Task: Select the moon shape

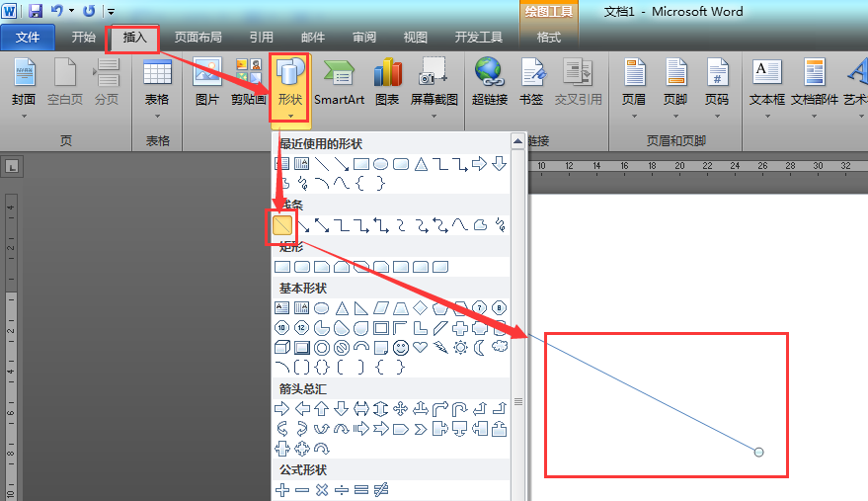Action: point(479,348)
